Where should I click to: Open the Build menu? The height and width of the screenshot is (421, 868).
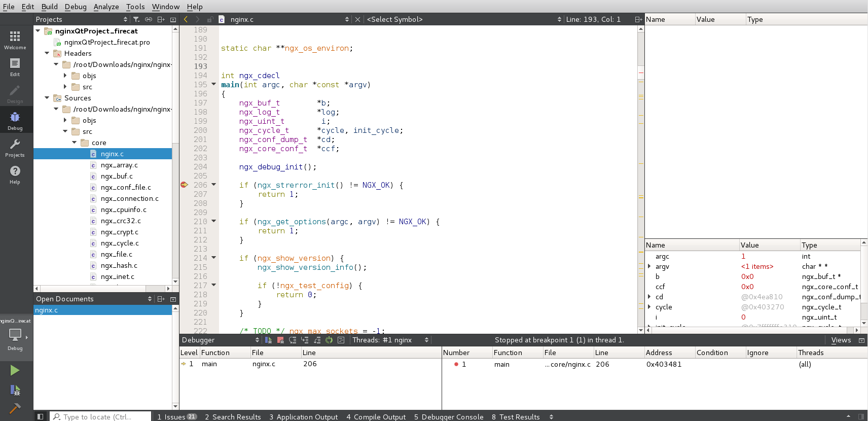click(x=50, y=7)
